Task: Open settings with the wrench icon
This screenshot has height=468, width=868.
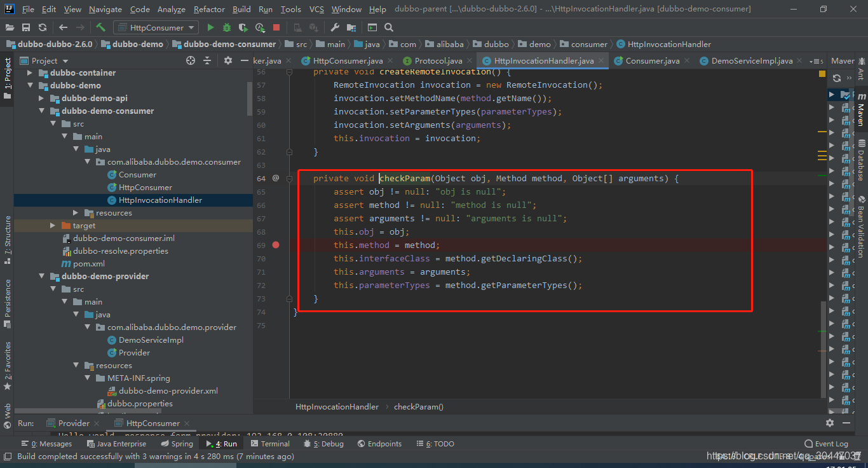Action: pos(335,27)
